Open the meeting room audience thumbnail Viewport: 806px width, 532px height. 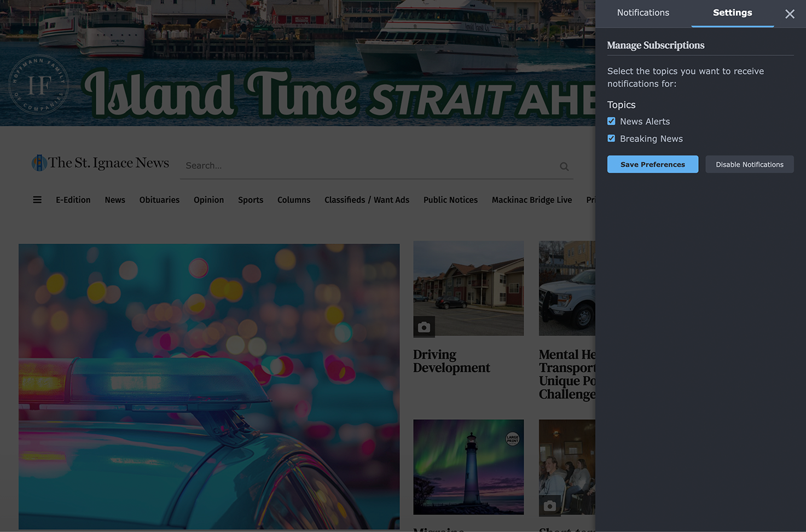click(567, 467)
